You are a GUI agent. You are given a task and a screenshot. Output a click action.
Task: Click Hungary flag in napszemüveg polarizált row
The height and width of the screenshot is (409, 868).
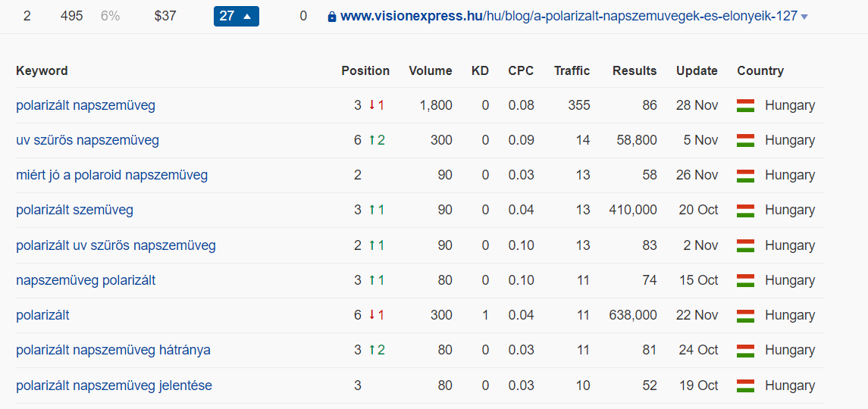(x=745, y=280)
